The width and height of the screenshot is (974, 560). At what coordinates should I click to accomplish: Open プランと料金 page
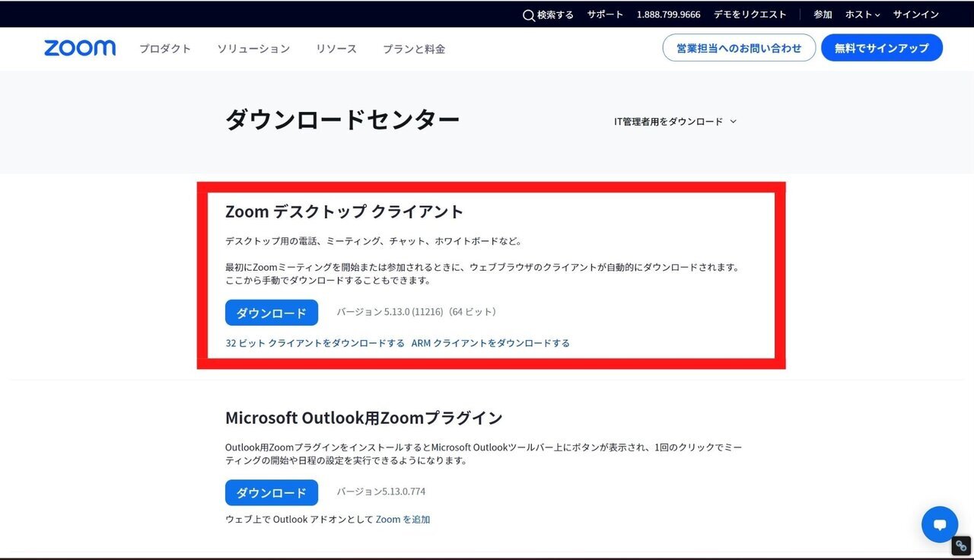414,49
